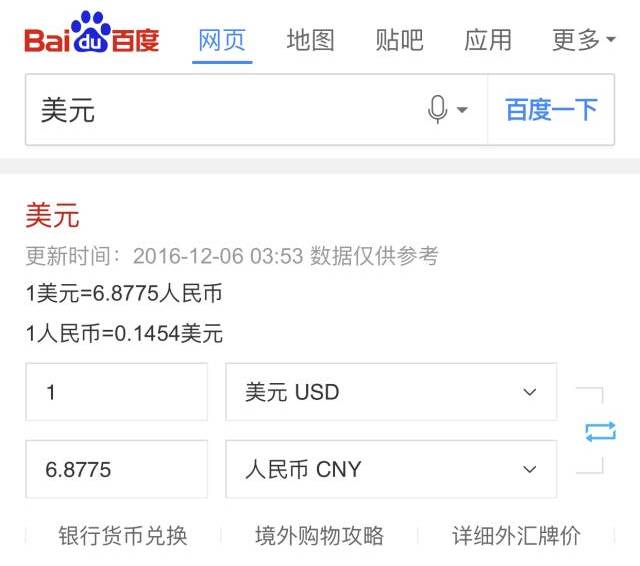Open the 银行货币兑换 link
This screenshot has width=640, height=566.
[x=123, y=536]
